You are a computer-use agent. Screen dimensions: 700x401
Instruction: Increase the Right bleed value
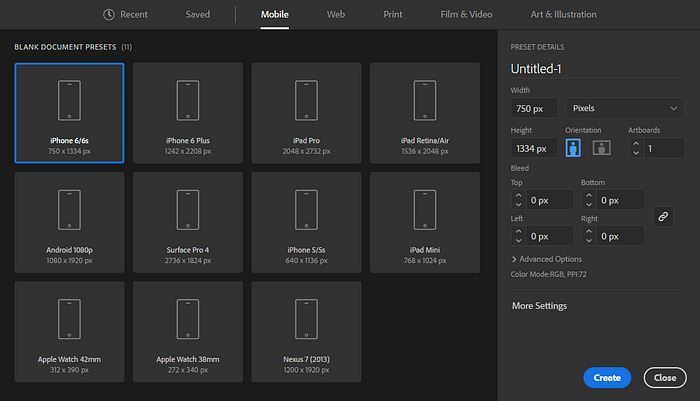point(589,231)
